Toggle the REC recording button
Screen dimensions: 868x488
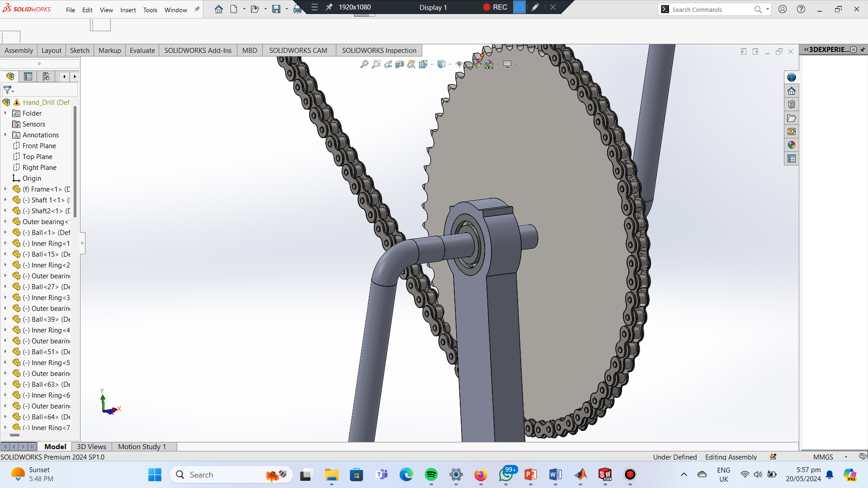[495, 7]
